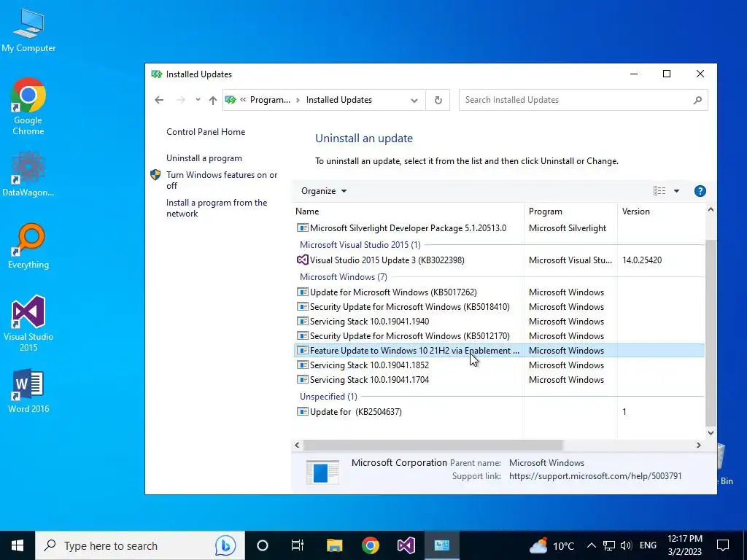Switch ENG input language indicator
This screenshot has width=747, height=560.
pos(648,545)
